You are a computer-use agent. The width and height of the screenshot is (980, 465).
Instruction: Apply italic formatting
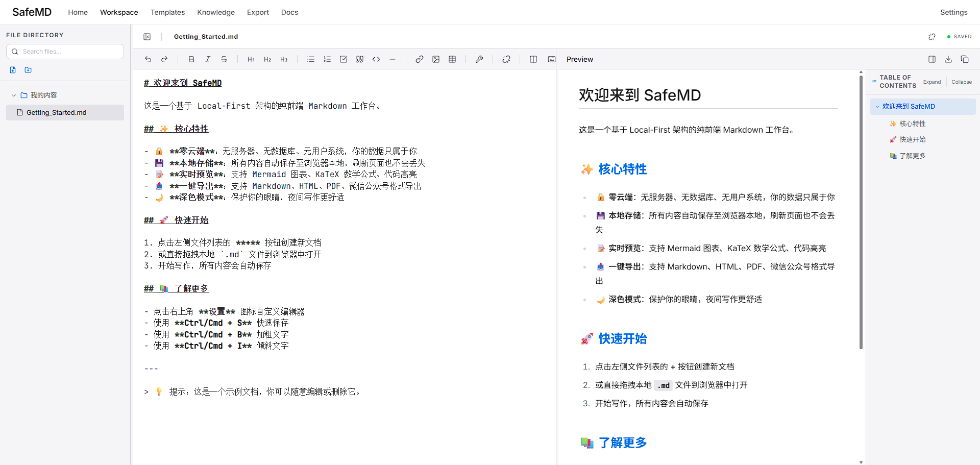(x=208, y=59)
